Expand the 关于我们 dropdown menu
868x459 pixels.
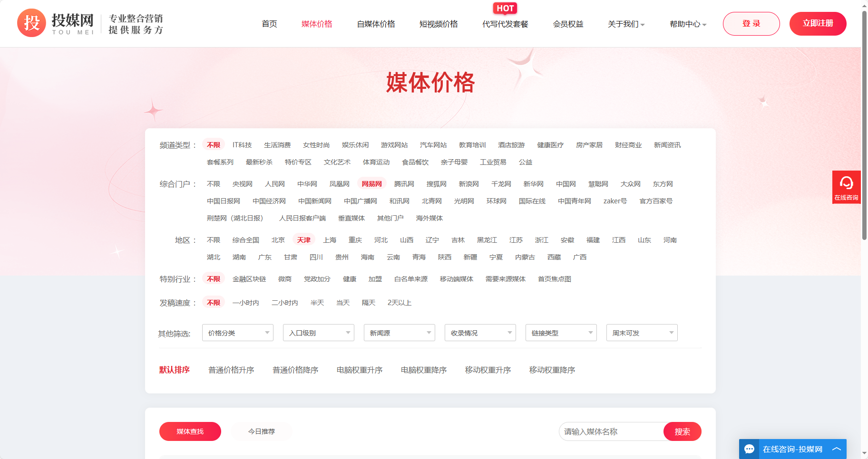(626, 24)
